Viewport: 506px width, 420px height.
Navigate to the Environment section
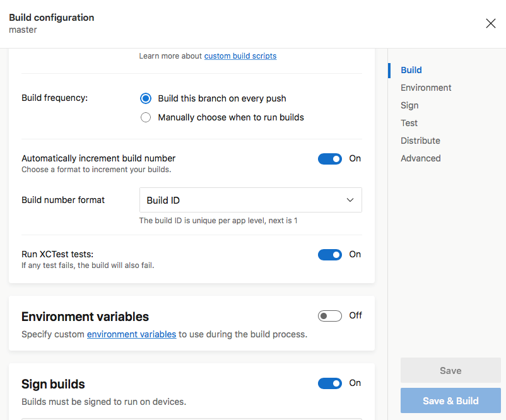tap(426, 88)
